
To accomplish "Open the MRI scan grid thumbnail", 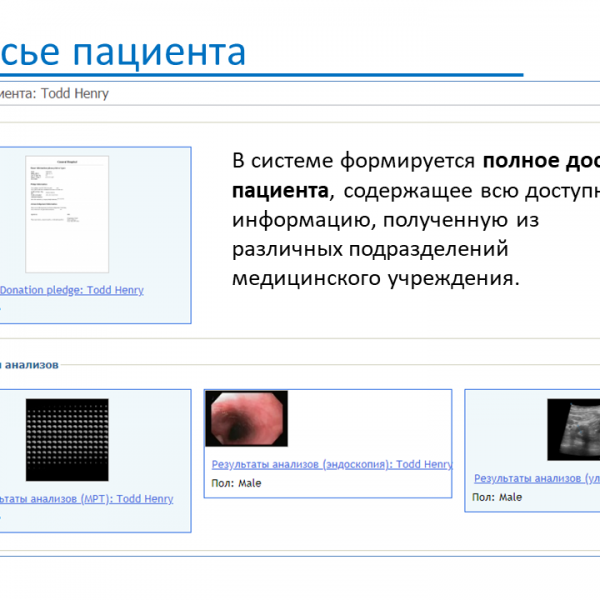I will pyautogui.click(x=66, y=440).
